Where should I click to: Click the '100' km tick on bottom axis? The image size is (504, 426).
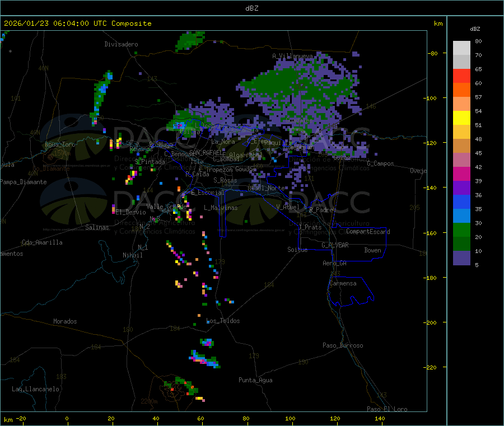(x=290, y=418)
